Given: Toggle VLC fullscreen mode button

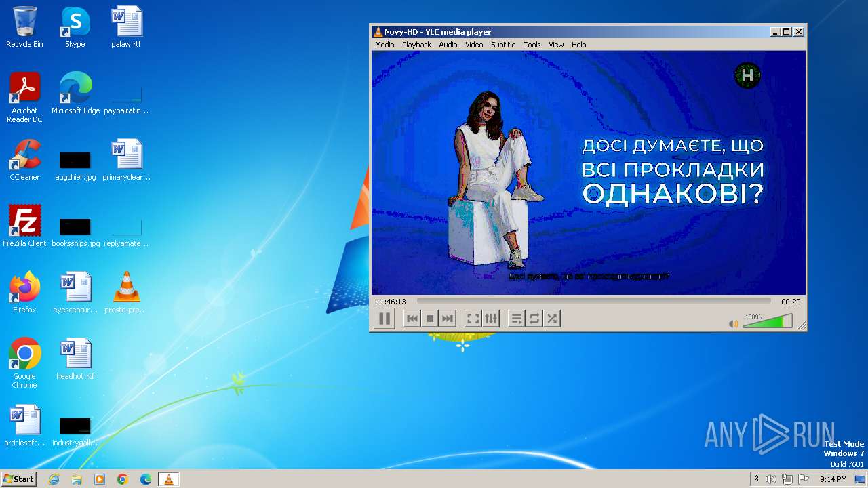Looking at the screenshot, I should click(x=473, y=319).
